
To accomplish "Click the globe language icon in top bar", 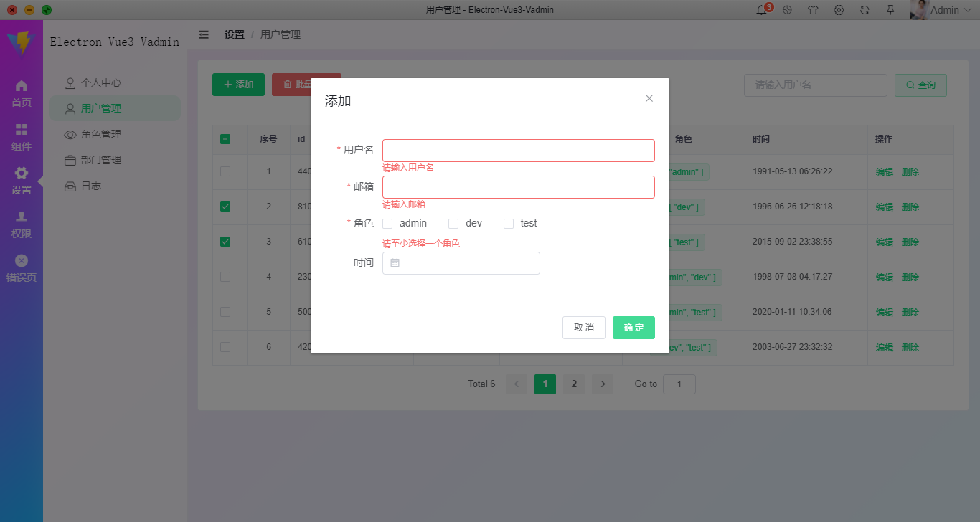I will 787,9.
